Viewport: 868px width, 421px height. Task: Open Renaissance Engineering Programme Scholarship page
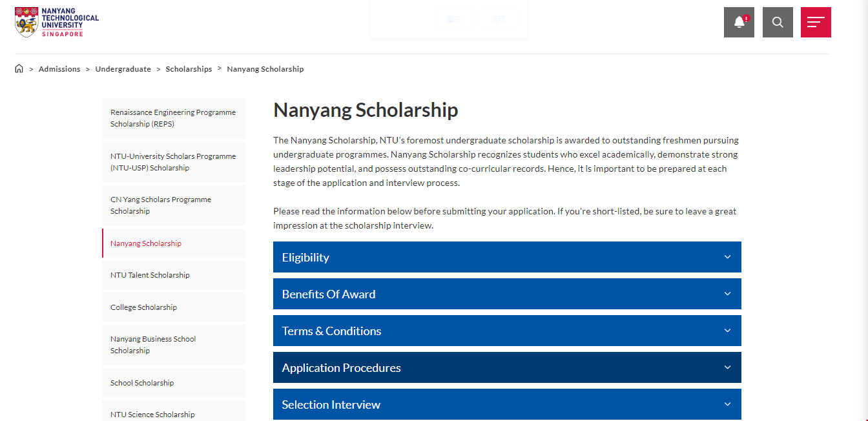point(173,118)
